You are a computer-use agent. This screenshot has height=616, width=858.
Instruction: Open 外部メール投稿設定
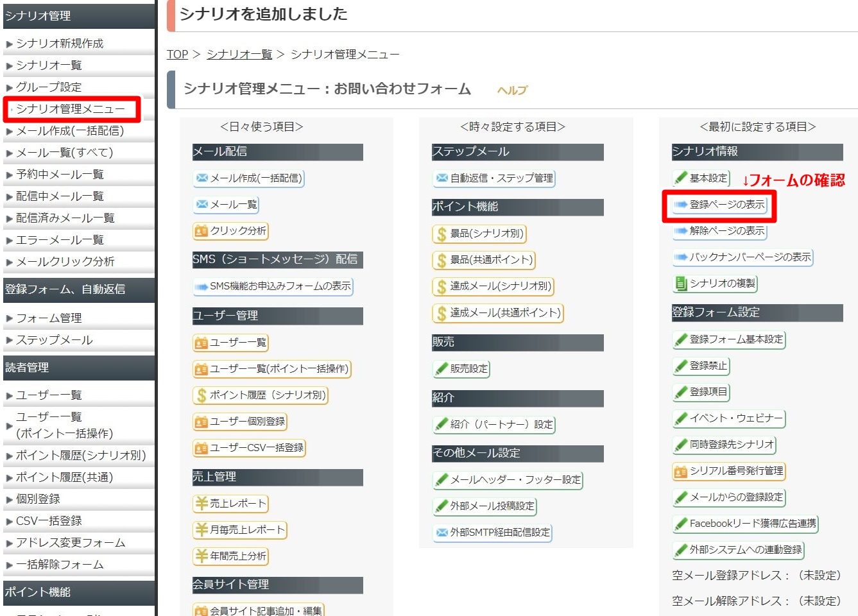pyautogui.click(x=485, y=506)
